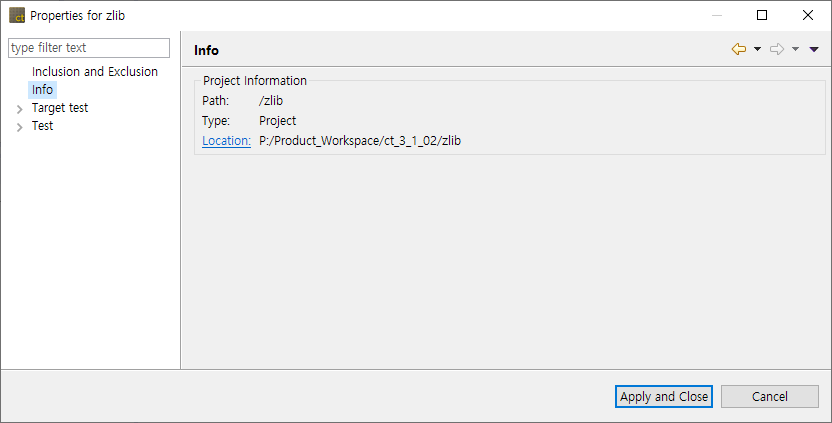Click the forward navigation arrow icon

click(x=777, y=49)
